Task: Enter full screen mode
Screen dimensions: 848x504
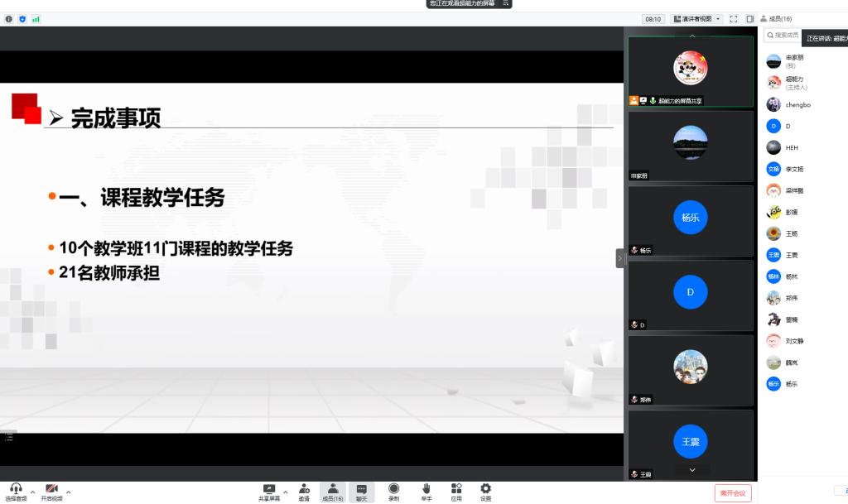Action: 733,19
